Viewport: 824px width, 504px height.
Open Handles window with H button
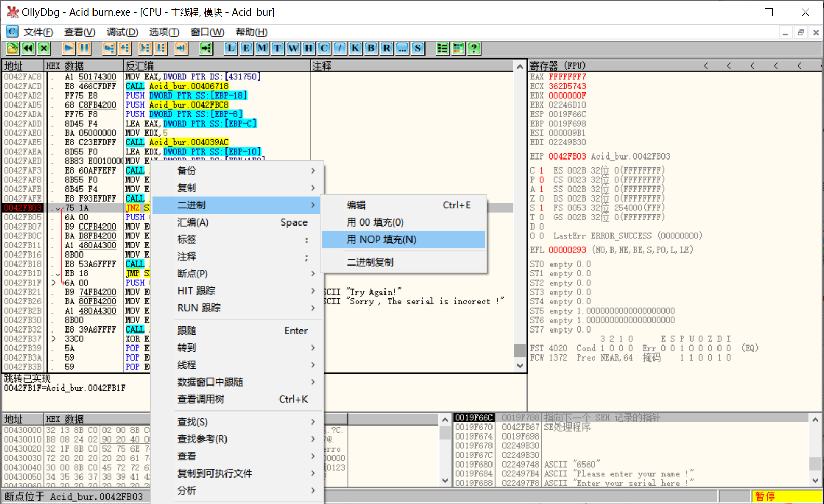[x=309, y=48]
